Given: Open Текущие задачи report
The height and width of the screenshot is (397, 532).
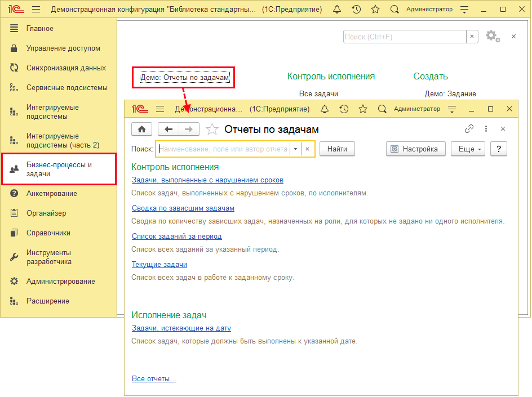Looking at the screenshot, I should (159, 265).
